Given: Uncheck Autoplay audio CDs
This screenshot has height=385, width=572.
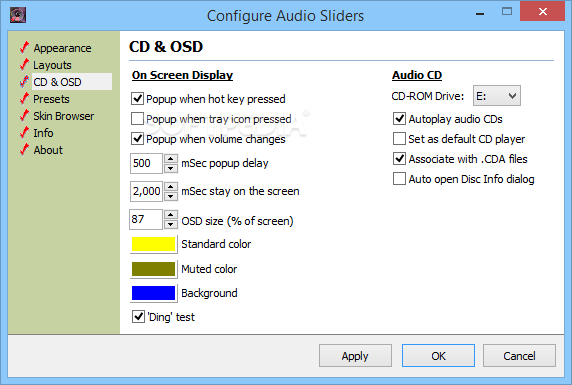Looking at the screenshot, I should (x=399, y=119).
